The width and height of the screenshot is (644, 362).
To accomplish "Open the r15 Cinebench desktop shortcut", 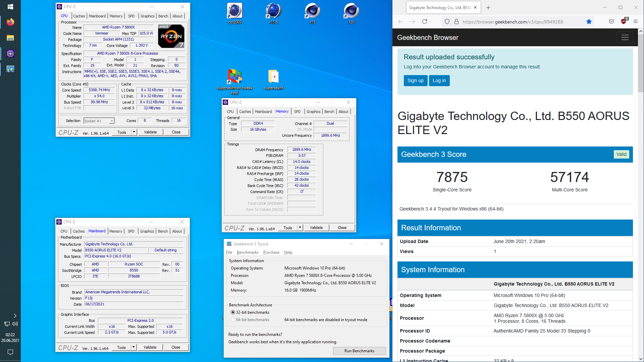I will pos(313,13).
